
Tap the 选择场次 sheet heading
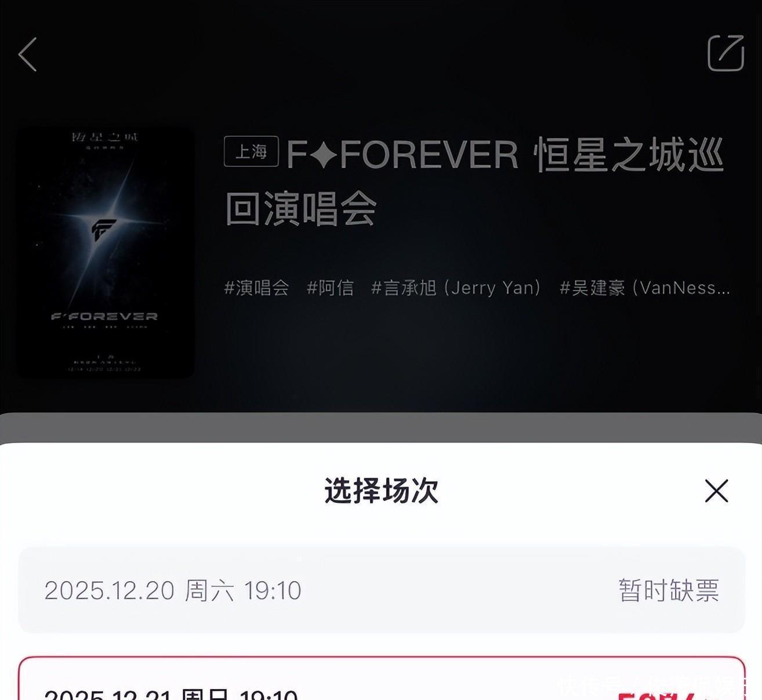[381, 491]
